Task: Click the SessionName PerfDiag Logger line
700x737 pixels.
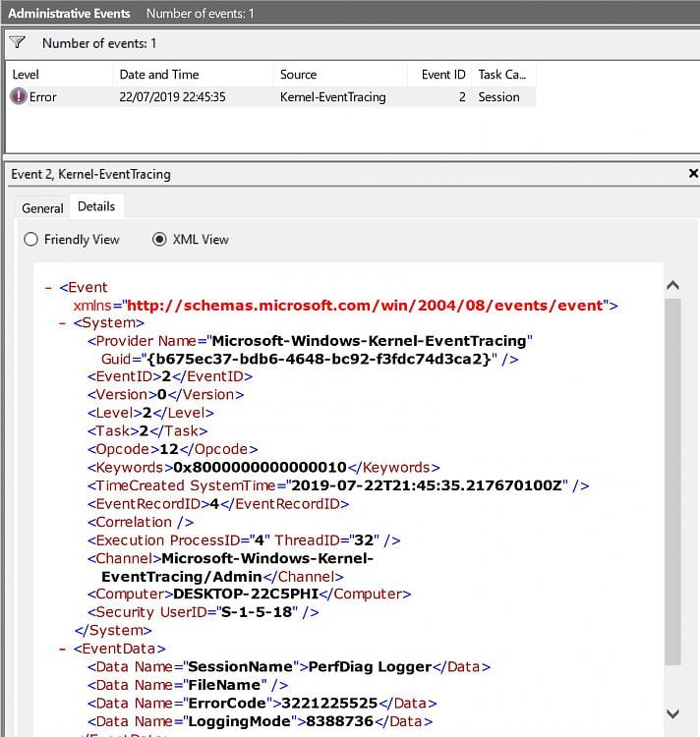Action: 289,667
